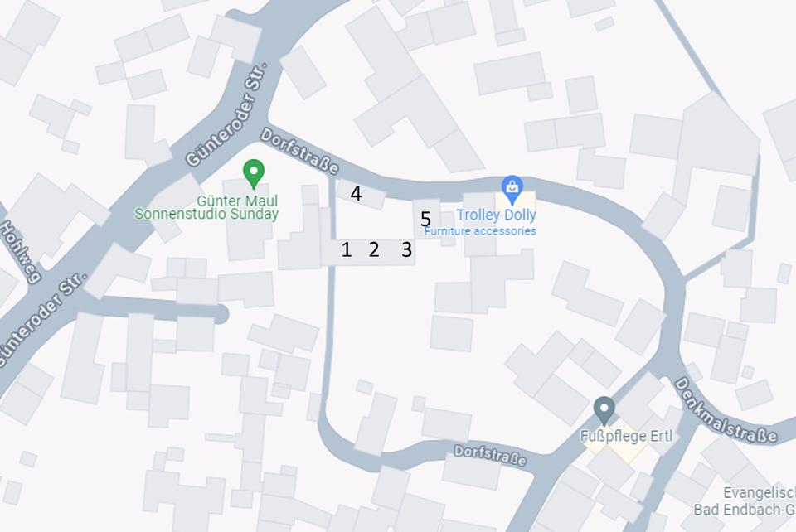
Task: Click the lower Dorfstraße street label
Action: [490, 456]
